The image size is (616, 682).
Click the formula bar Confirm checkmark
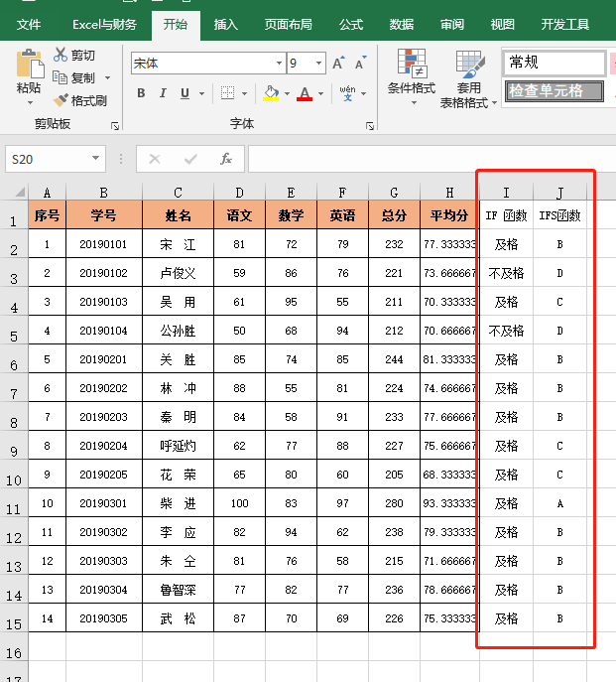[x=190, y=159]
